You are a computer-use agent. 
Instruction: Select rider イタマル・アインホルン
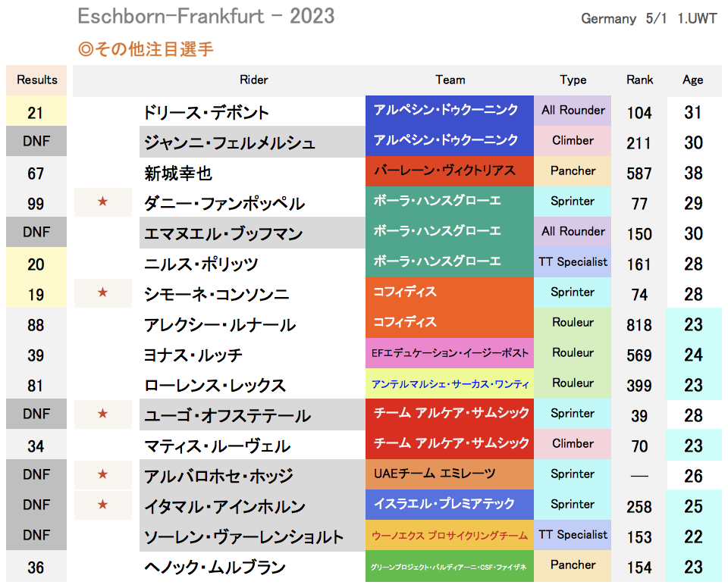(x=224, y=507)
